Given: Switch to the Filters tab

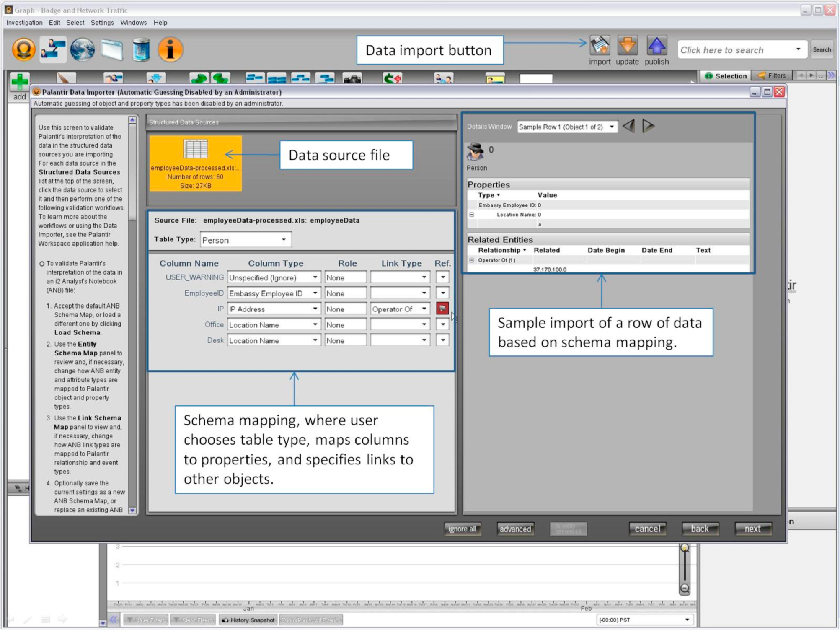Looking at the screenshot, I should pos(772,76).
